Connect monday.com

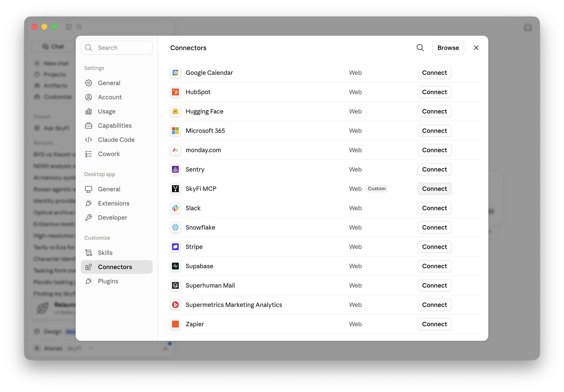(x=434, y=150)
